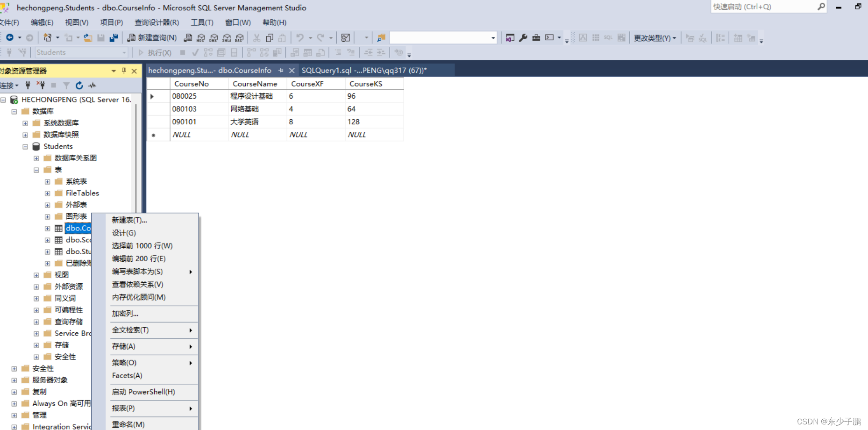Click the Undo toolbar icon
868x430 pixels.
[x=299, y=37]
